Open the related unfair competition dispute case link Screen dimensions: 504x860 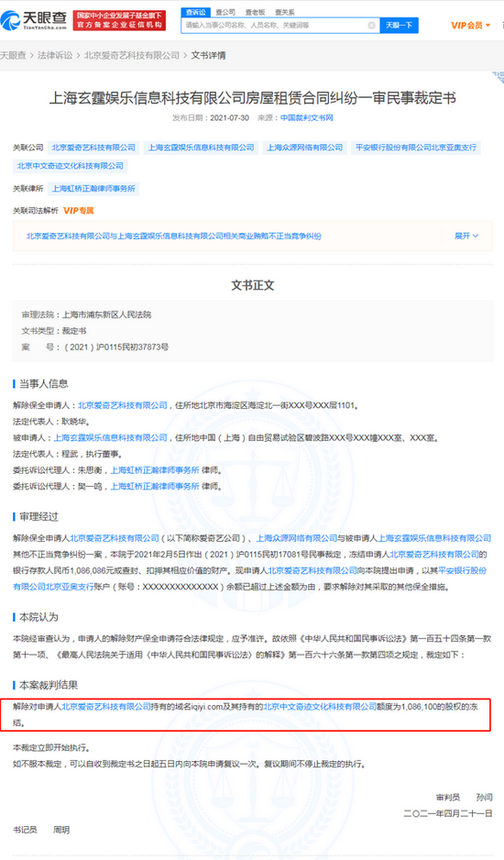tap(174, 236)
